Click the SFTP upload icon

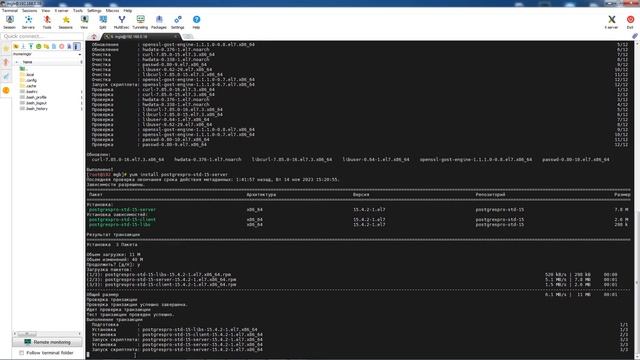pos(31,47)
